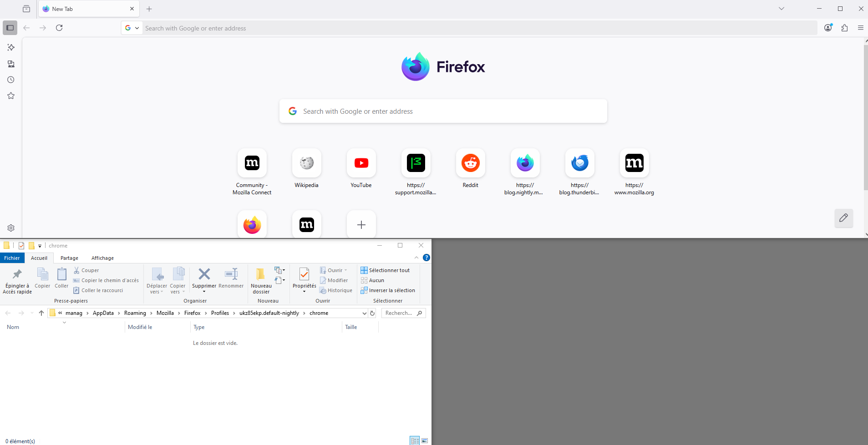The image size is (868, 445).
Task: Open sidebar settings gear in Firefox
Action: 11,228
